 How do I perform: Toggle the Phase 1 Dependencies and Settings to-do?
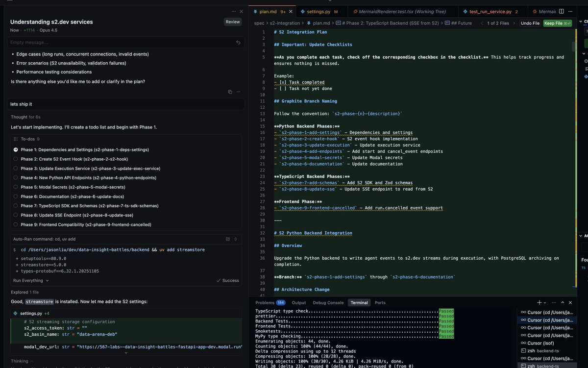tap(16, 150)
